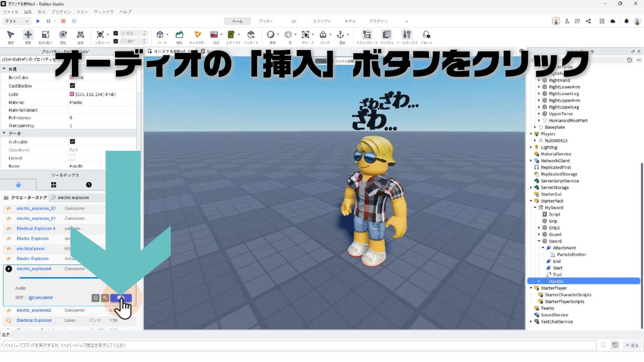The width and height of the screenshot is (644, 362).
Task: Expand the Lighting service node
Action: (531, 147)
